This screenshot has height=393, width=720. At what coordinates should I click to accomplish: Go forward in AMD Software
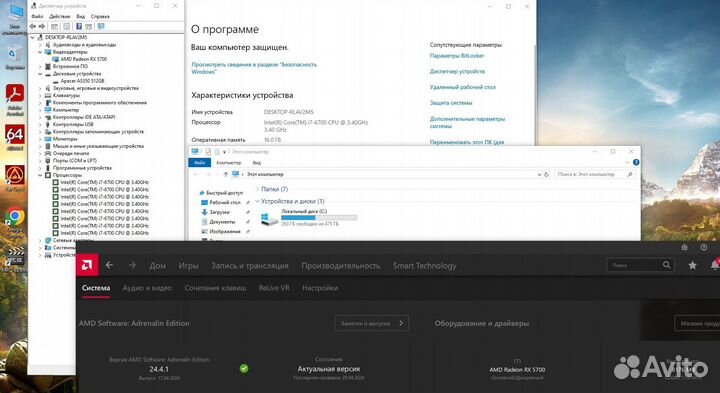click(x=132, y=265)
